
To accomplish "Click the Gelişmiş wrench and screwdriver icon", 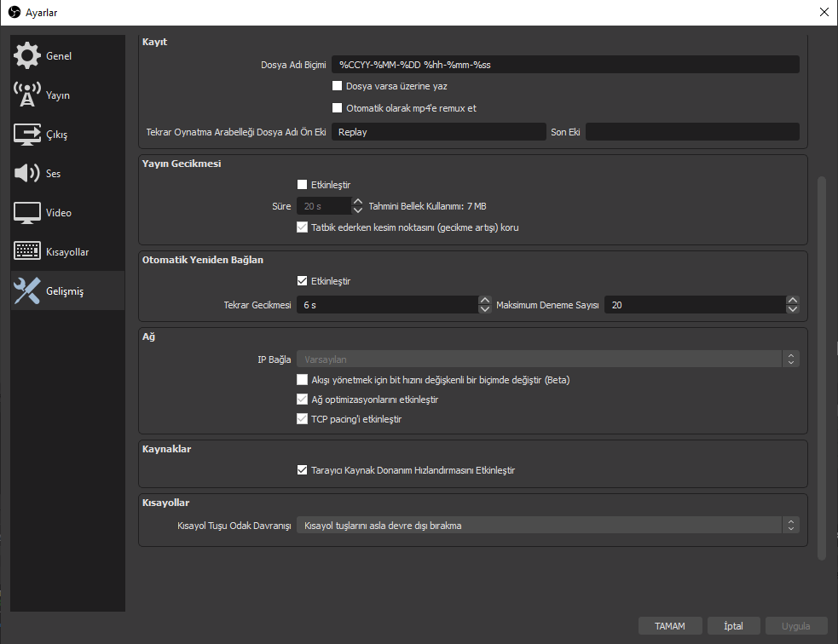I will [x=27, y=291].
